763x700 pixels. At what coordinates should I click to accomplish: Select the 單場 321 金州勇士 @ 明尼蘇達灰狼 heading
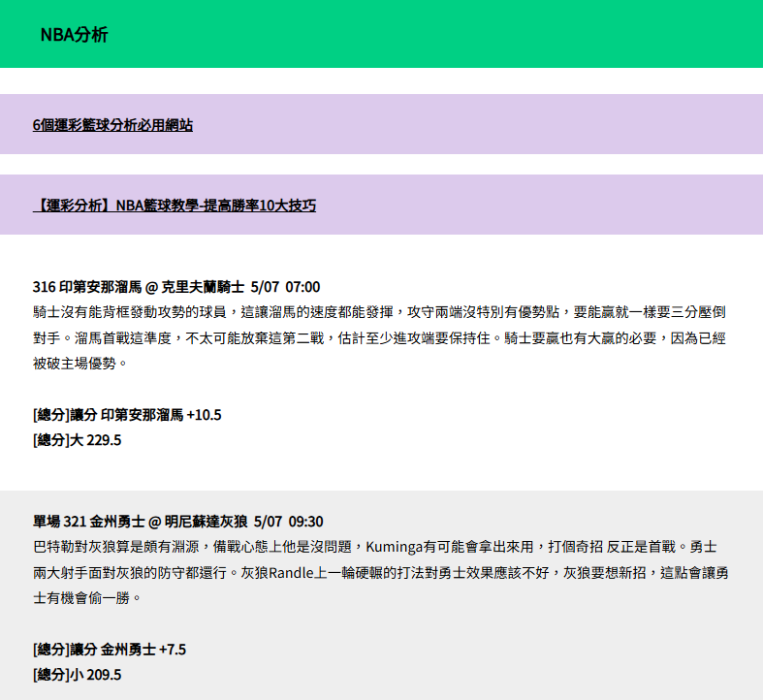pos(177,522)
